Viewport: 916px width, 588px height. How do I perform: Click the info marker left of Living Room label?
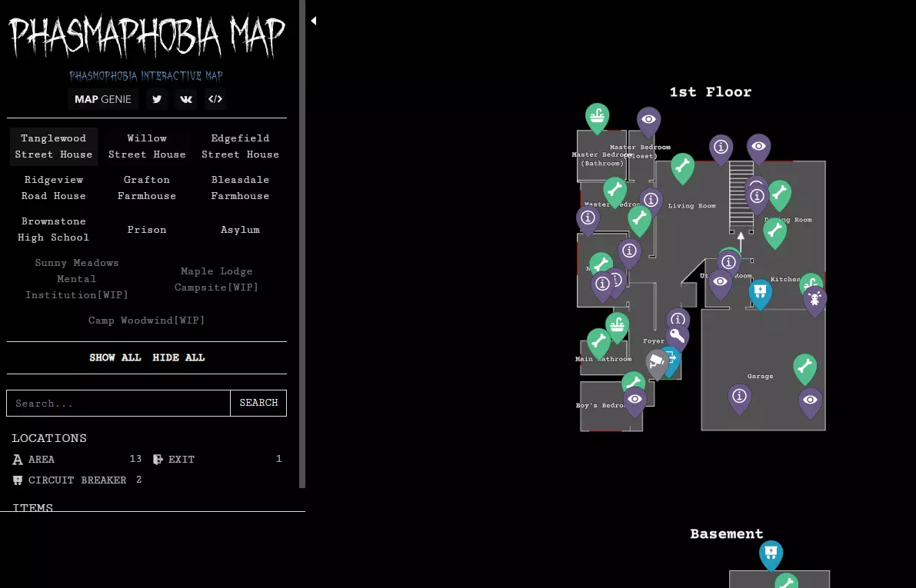click(x=651, y=201)
